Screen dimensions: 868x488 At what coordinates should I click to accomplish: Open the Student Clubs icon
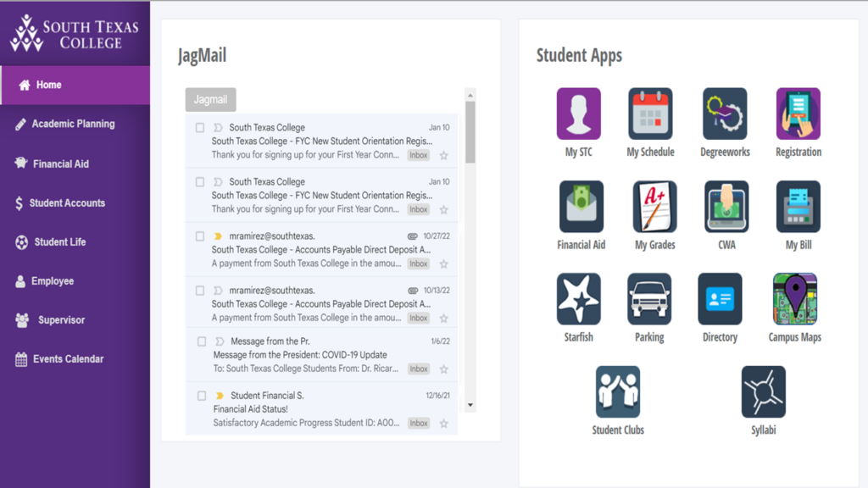[618, 391]
